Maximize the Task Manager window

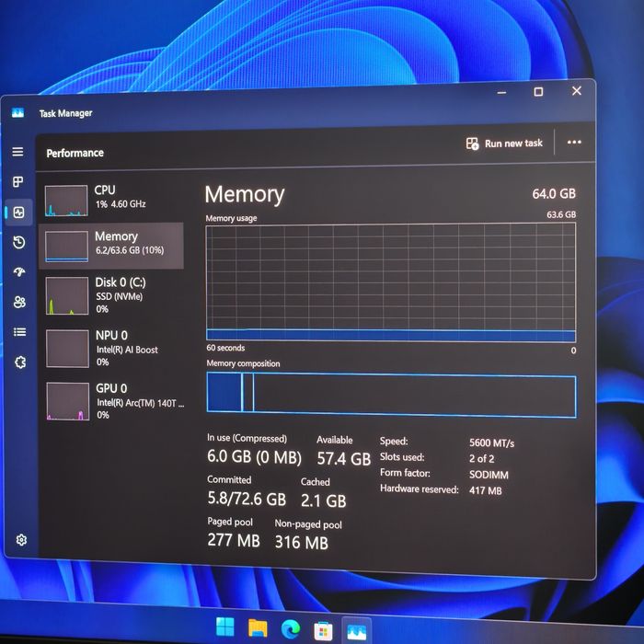point(538,92)
